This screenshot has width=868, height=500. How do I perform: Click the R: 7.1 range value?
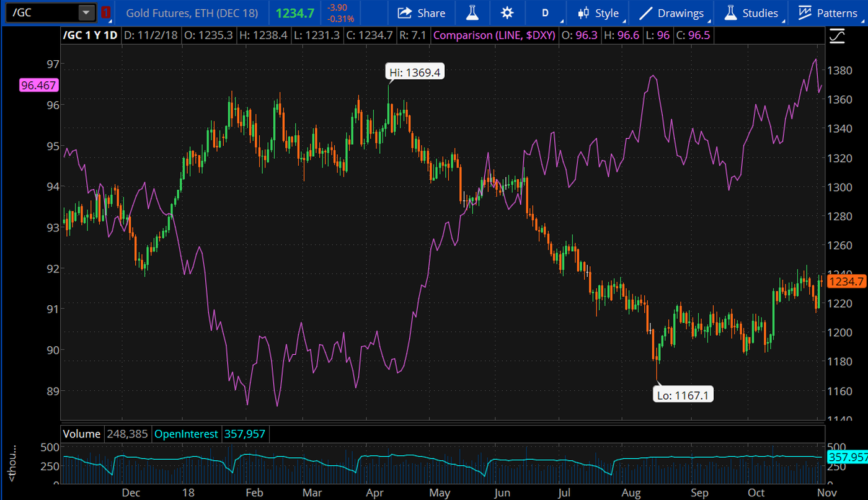coord(412,35)
